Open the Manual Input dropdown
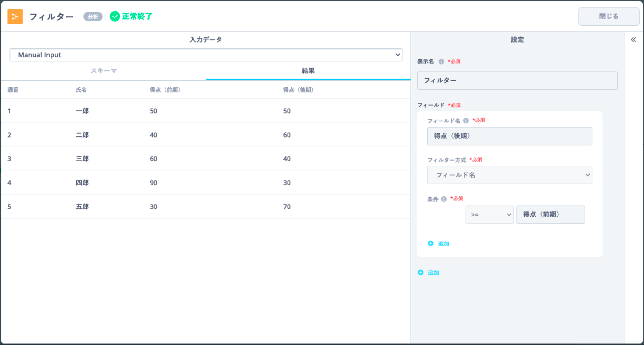The image size is (644, 345). click(205, 55)
